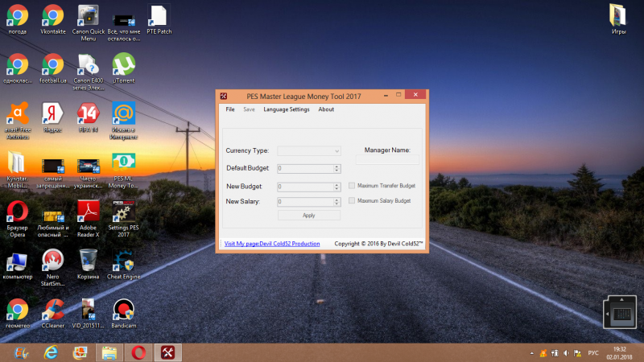Open the компьютер desktop icon
The image size is (644, 362).
[x=17, y=265]
